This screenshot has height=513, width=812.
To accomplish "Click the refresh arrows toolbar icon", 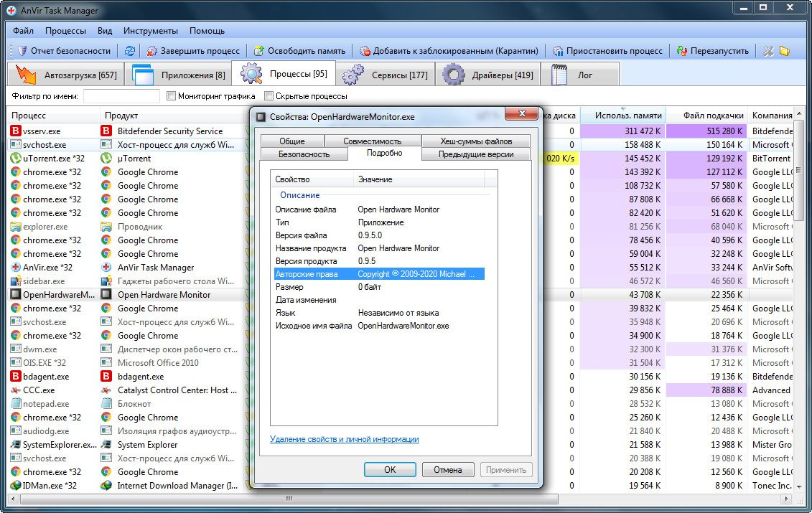I will coord(129,51).
